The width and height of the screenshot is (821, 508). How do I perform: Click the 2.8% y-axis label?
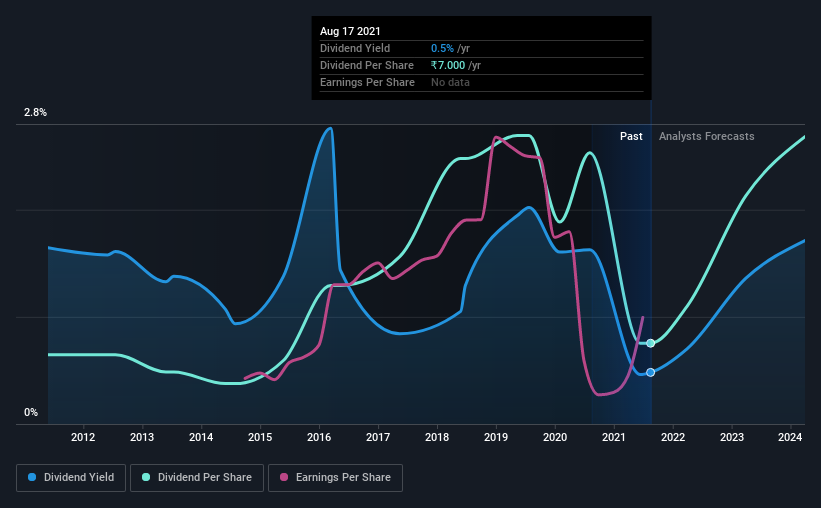pyautogui.click(x=35, y=113)
